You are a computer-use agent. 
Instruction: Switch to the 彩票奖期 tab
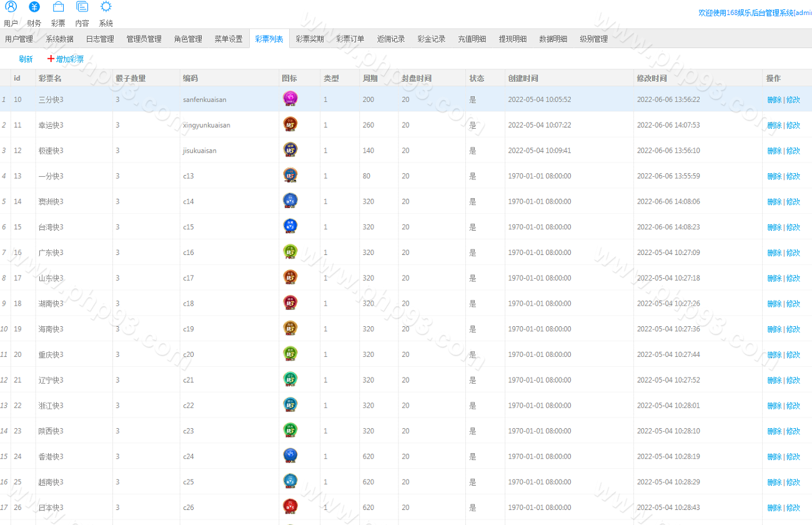[x=310, y=39]
